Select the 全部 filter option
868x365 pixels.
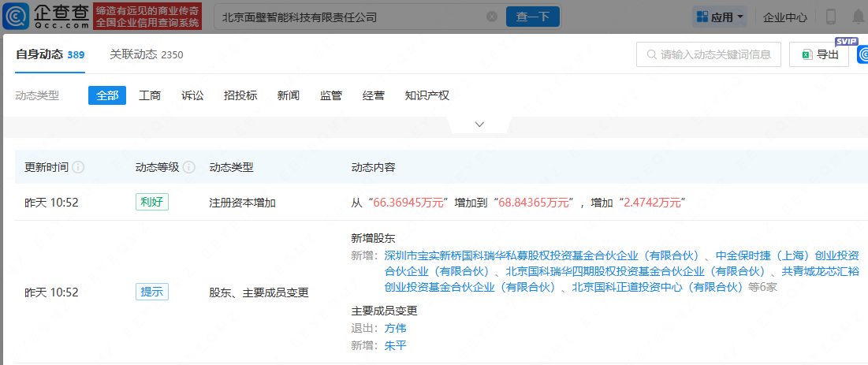click(x=107, y=95)
